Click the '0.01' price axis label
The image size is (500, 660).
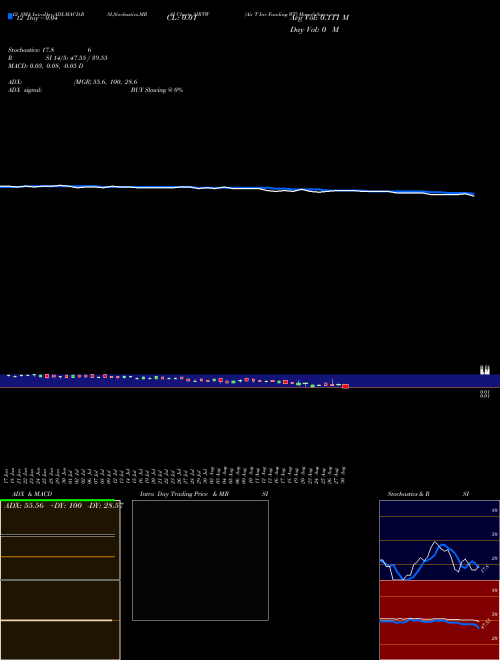[x=484, y=394]
